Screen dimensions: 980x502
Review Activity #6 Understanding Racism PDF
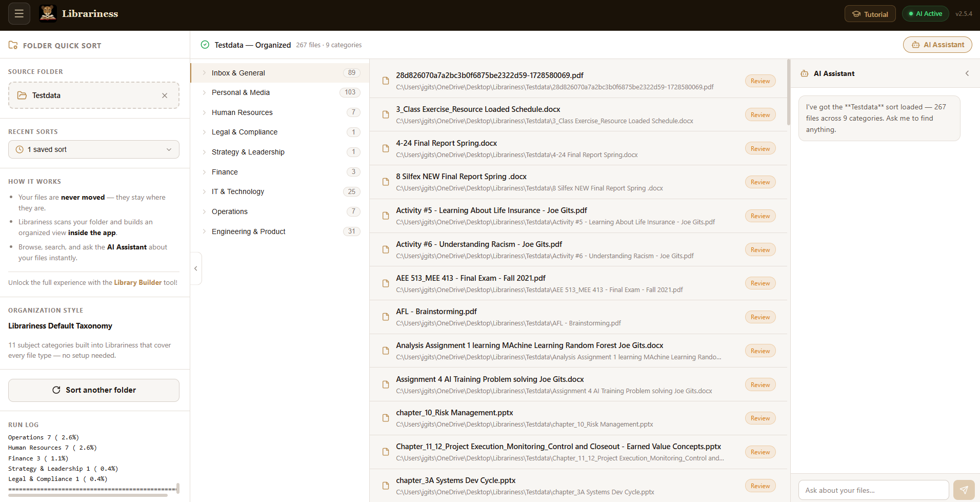[x=760, y=250]
